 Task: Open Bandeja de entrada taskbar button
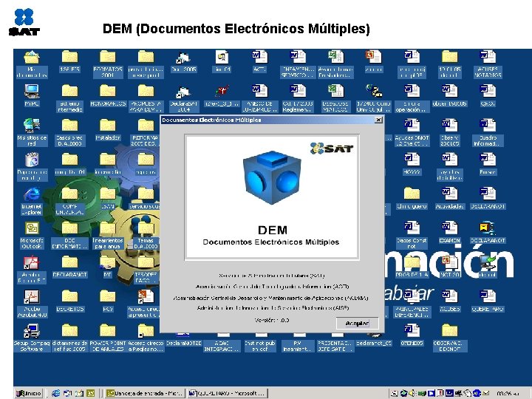(x=145, y=393)
